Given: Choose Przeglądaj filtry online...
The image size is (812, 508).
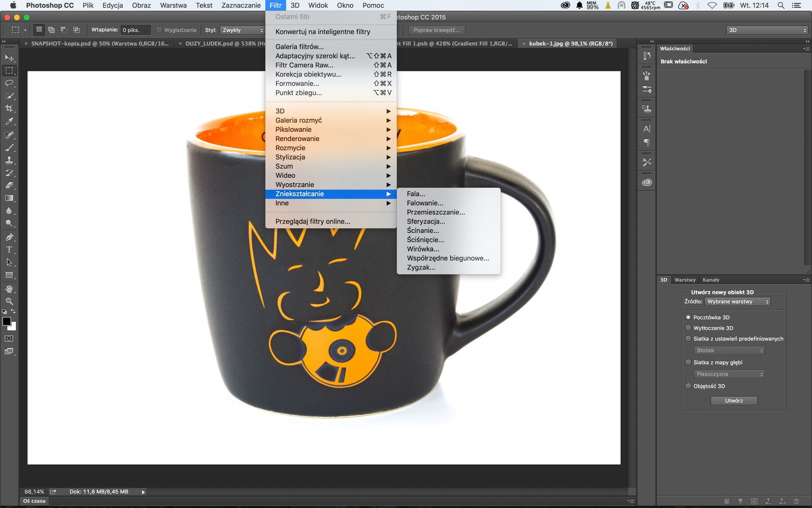Looking at the screenshot, I should tap(330, 222).
